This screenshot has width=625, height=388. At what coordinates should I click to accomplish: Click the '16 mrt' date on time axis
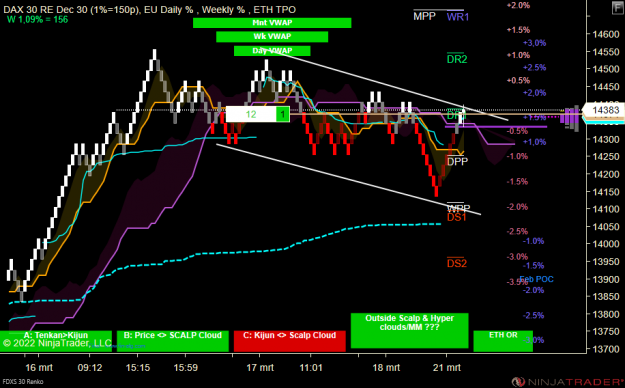click(x=39, y=367)
